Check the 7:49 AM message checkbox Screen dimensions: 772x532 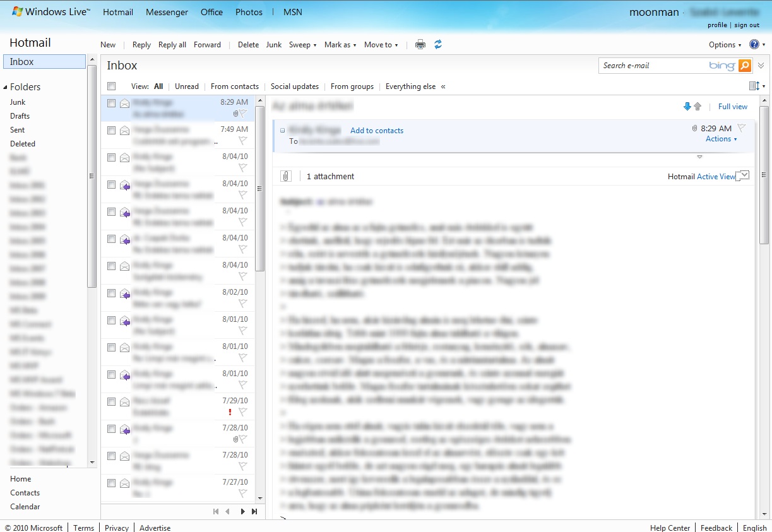[111, 131]
